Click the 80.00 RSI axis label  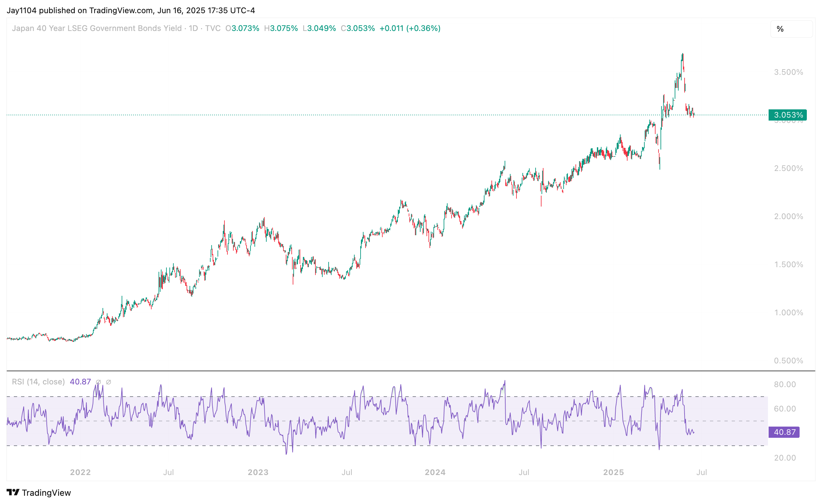(785, 384)
